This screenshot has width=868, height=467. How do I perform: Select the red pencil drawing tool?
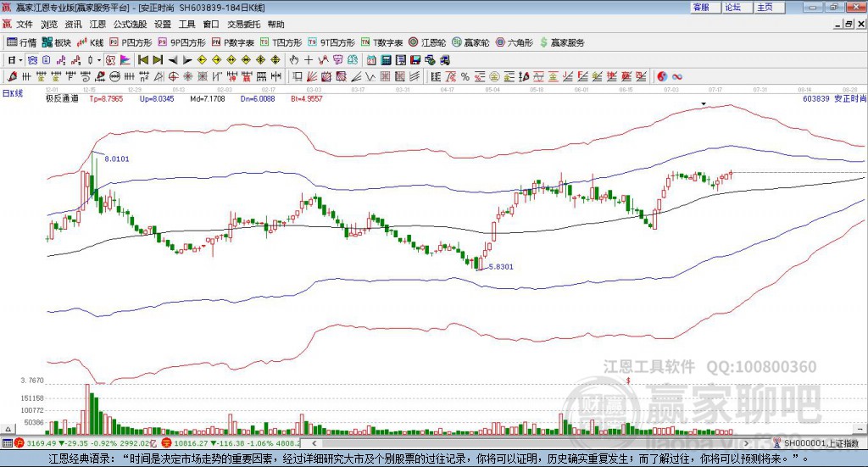coord(12,76)
